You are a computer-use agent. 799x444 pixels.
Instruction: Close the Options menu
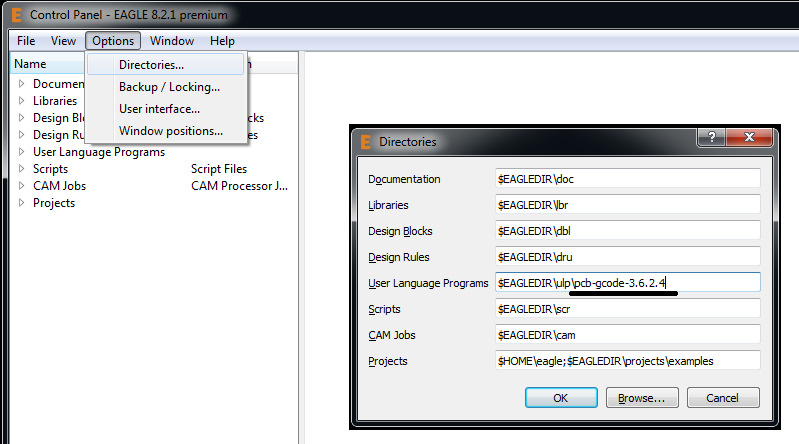(113, 41)
